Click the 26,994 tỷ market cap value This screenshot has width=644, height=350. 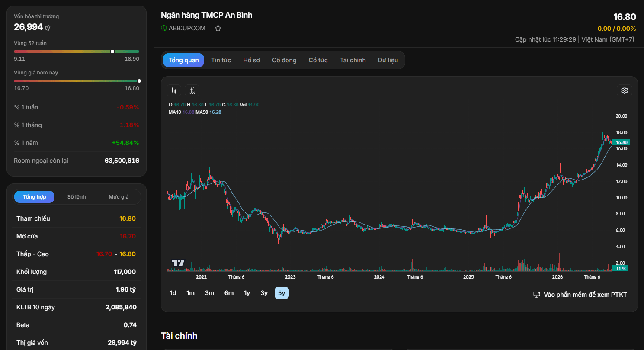[32, 27]
